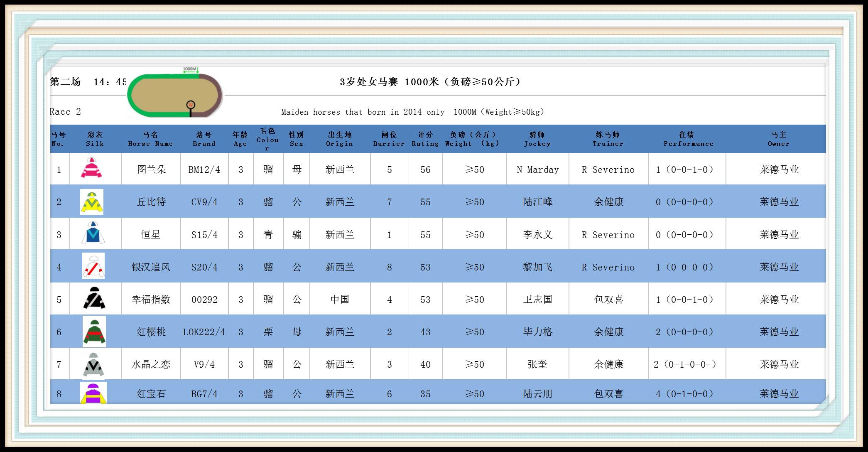Click the 马号 No. column header

point(58,139)
